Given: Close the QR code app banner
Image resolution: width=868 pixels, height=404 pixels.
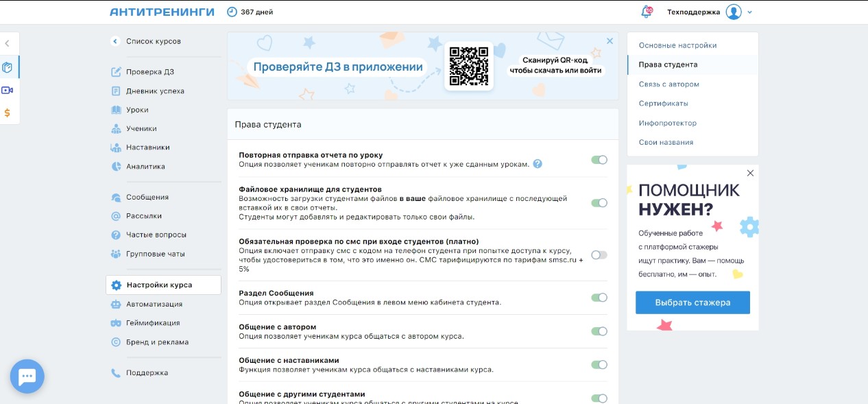Looking at the screenshot, I should coord(610,41).
